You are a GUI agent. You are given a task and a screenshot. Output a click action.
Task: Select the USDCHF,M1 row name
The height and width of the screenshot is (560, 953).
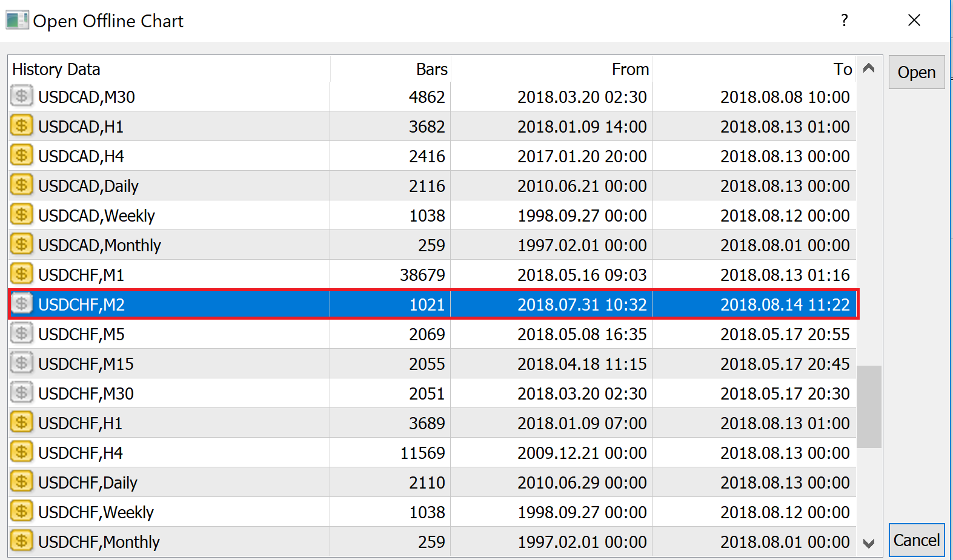[81, 275]
